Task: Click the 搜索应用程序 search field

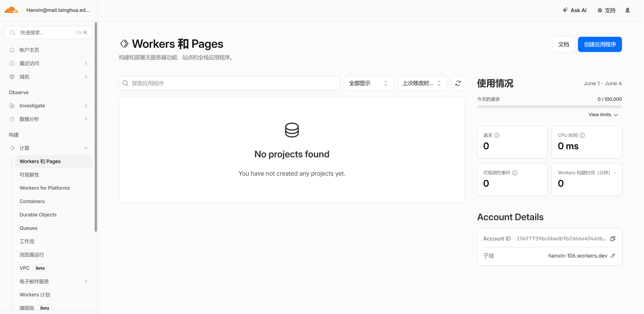Action: point(229,83)
